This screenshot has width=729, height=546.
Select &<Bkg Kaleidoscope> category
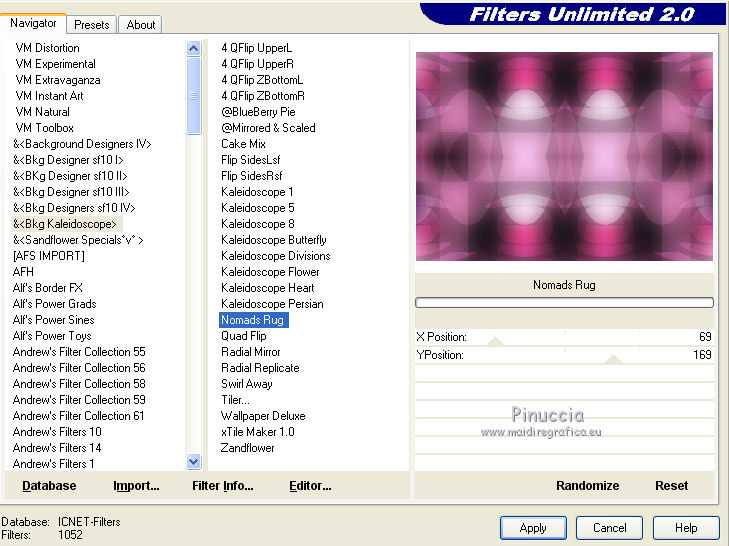pos(65,224)
